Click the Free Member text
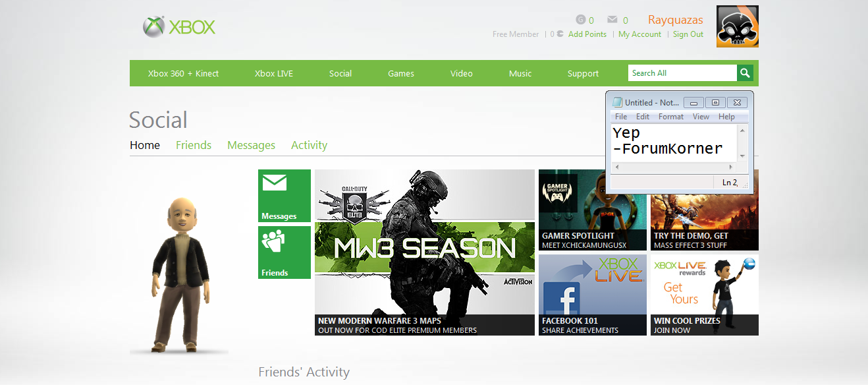This screenshot has height=385, width=868. tap(516, 34)
